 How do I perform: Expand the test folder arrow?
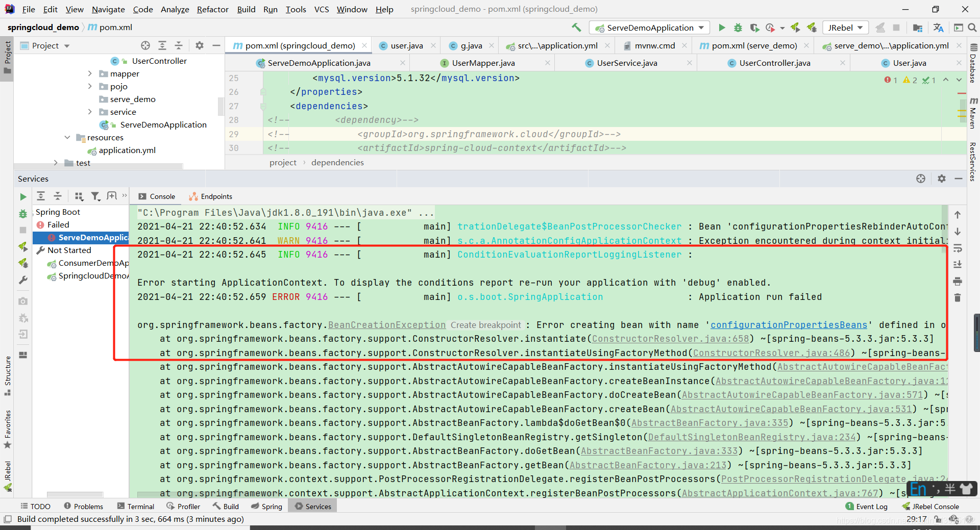coord(56,163)
